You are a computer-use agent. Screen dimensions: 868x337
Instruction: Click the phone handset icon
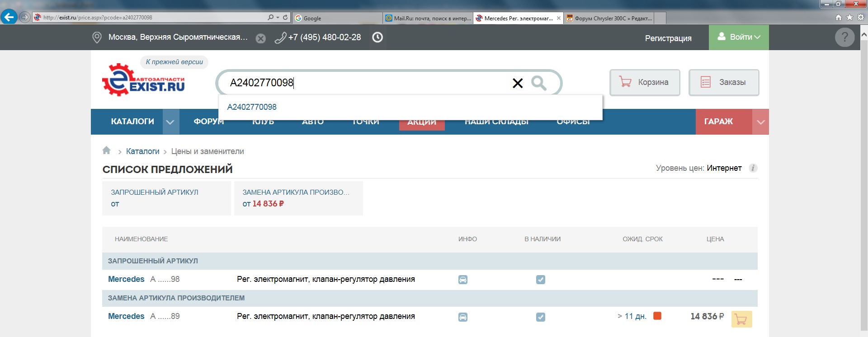click(280, 37)
